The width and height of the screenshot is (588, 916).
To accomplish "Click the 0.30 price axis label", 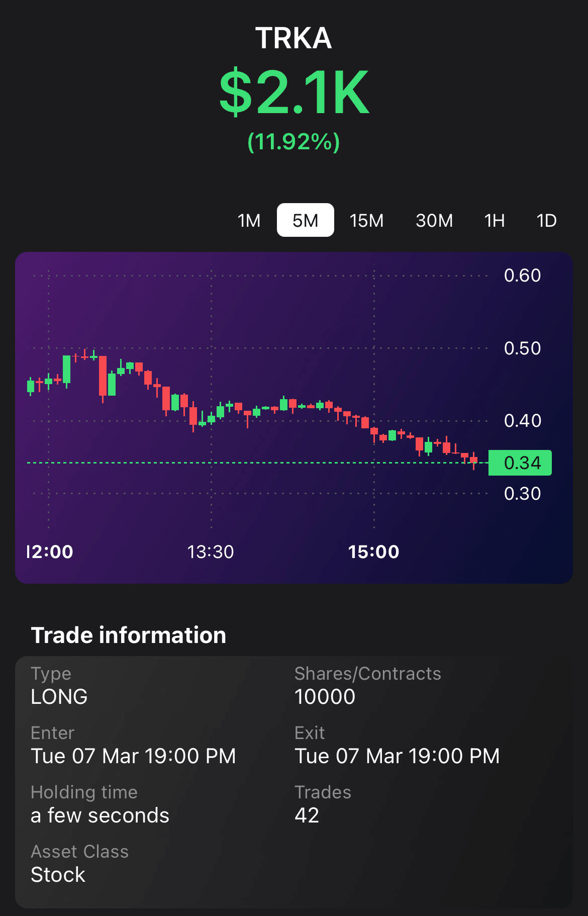I will (x=522, y=494).
